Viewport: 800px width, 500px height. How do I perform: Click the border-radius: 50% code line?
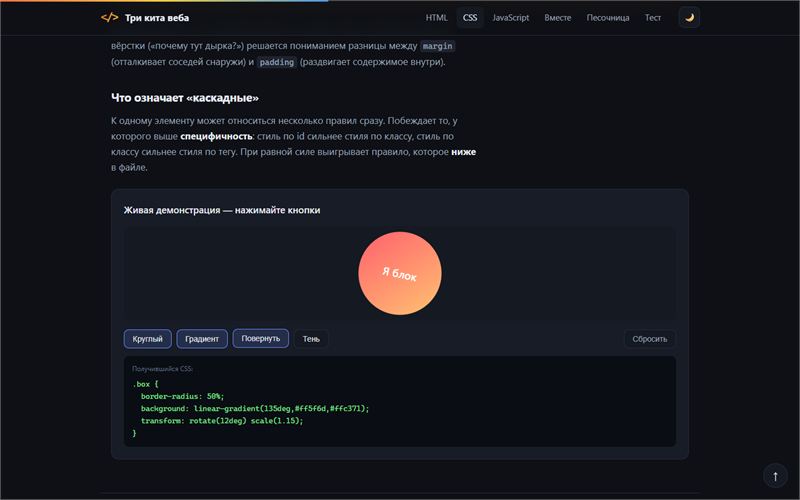point(183,396)
